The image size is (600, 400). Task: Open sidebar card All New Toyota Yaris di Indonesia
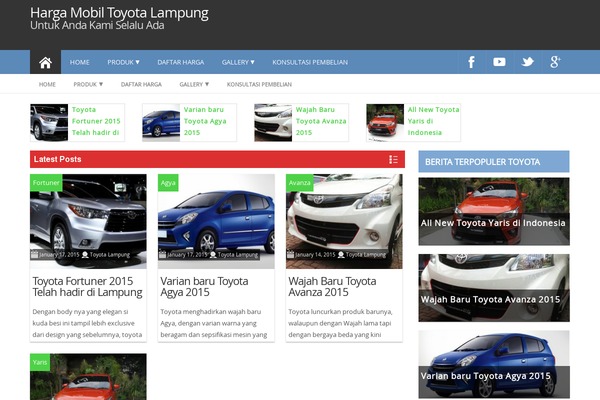(x=494, y=211)
